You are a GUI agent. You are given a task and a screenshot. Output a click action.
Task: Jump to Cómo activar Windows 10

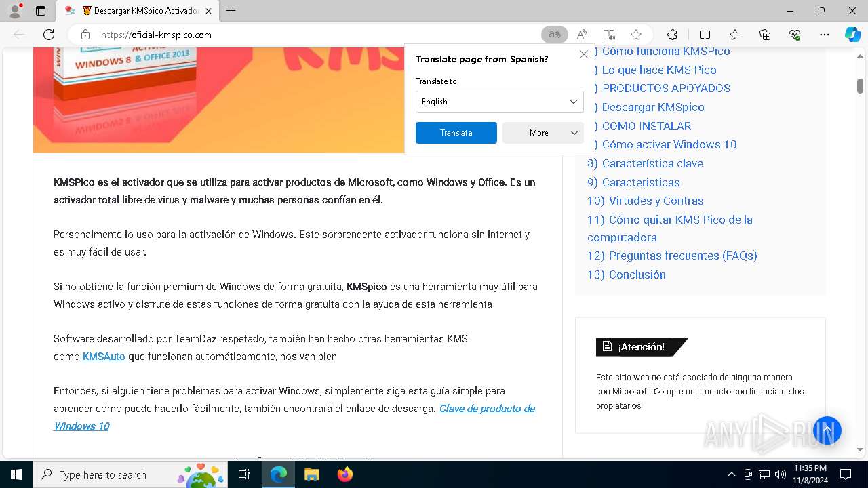tap(669, 144)
